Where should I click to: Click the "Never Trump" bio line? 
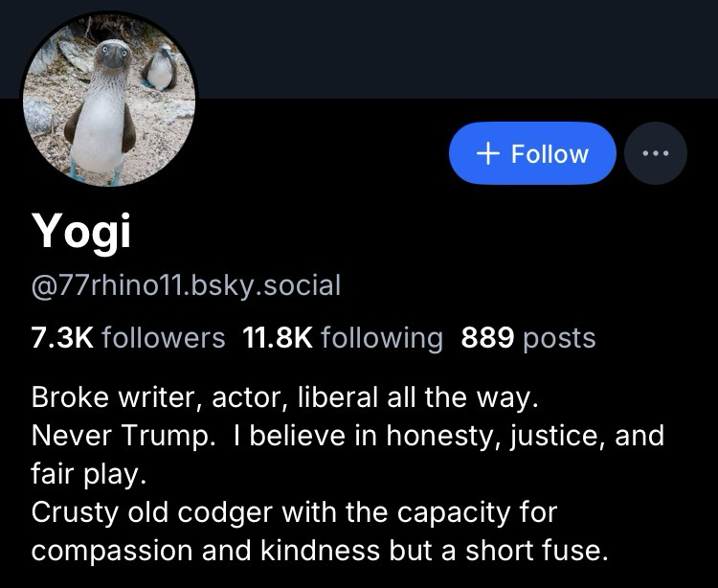(x=347, y=436)
